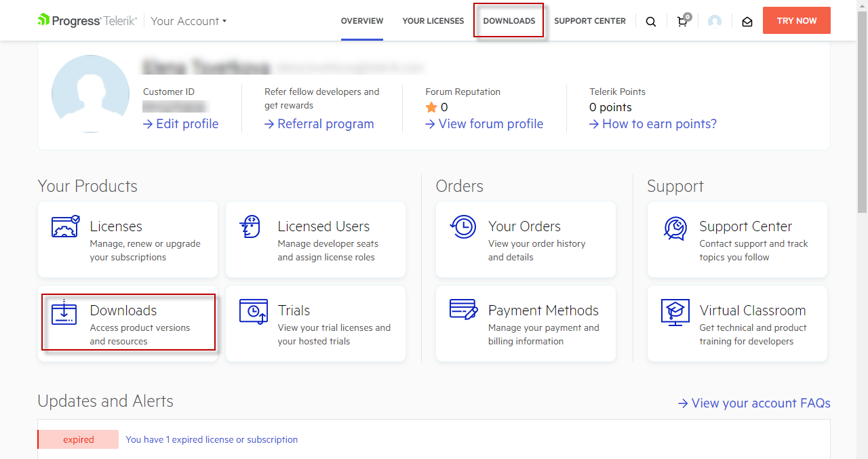
Task: Click the Licensed Users head icon
Action: [250, 226]
